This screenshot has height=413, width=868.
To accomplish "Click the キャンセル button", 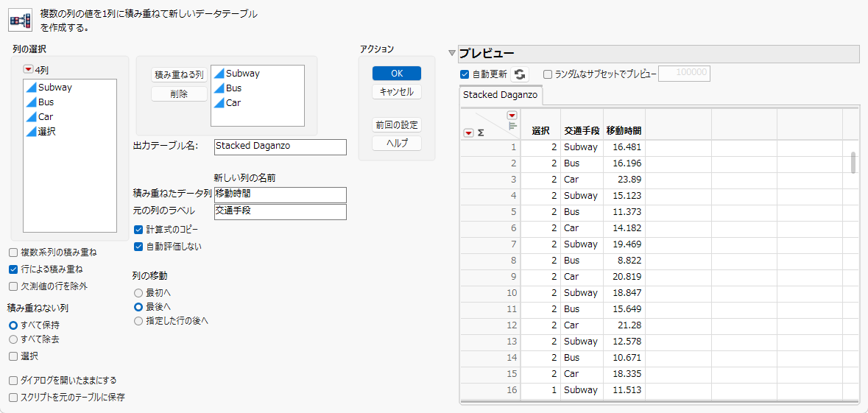I will pos(397,92).
